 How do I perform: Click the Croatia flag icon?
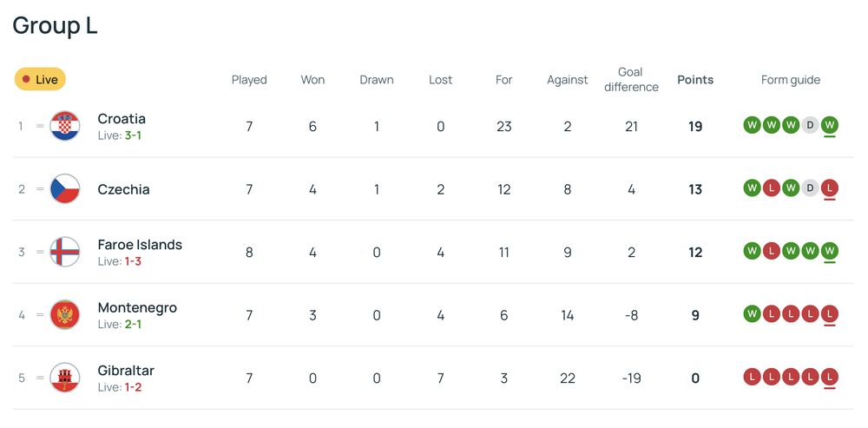click(x=65, y=127)
